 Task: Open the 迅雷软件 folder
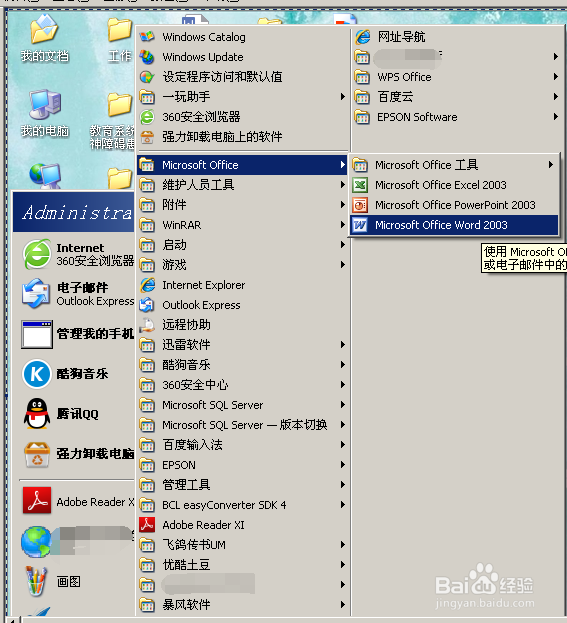click(x=242, y=344)
